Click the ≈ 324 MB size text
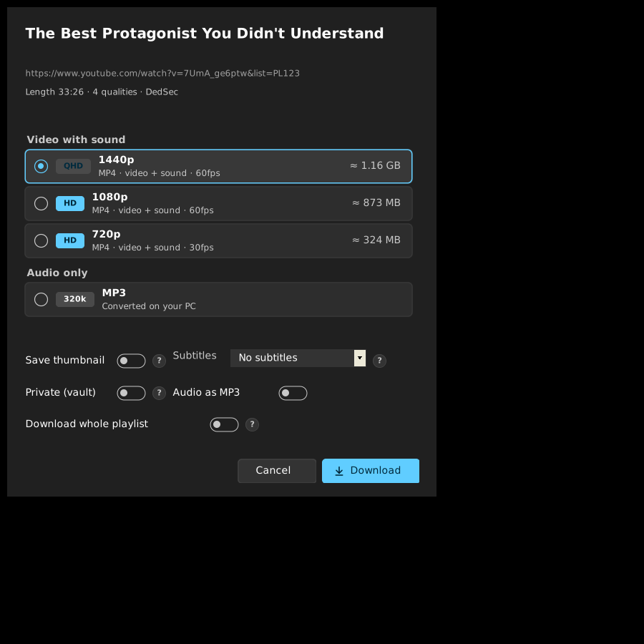The image size is (644, 644). click(376, 240)
